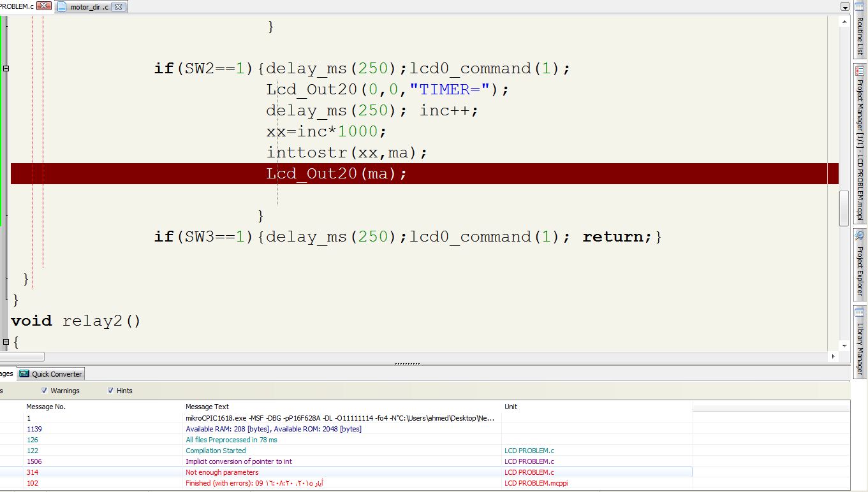Open the Project Explorer side panel

(860, 264)
